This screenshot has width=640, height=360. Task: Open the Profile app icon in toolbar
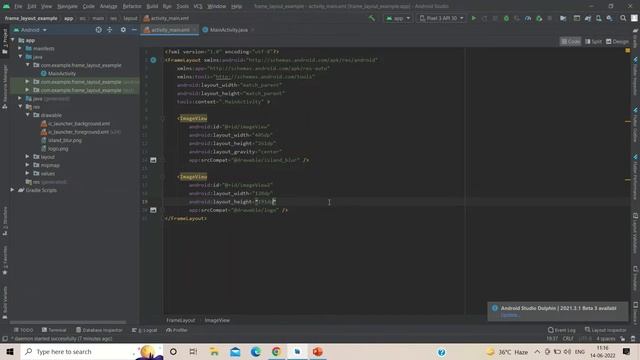528,18
